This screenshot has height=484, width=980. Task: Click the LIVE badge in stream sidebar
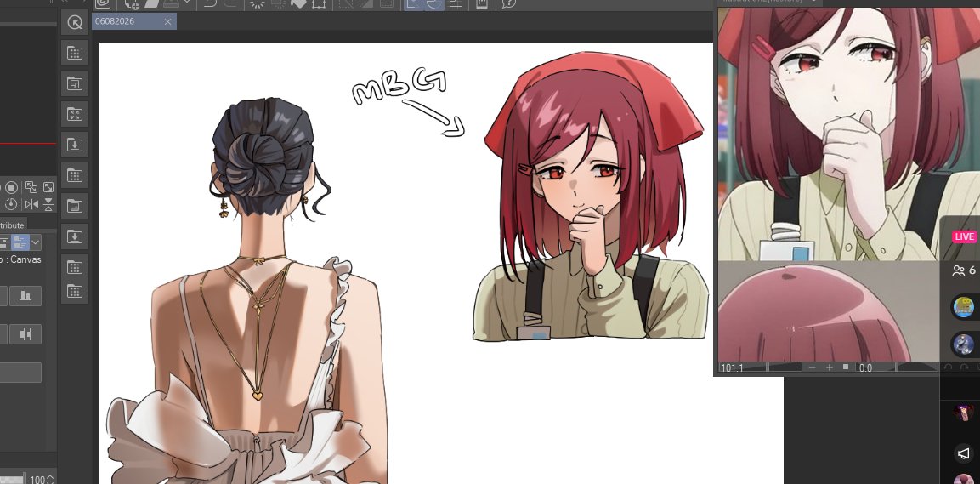click(964, 237)
